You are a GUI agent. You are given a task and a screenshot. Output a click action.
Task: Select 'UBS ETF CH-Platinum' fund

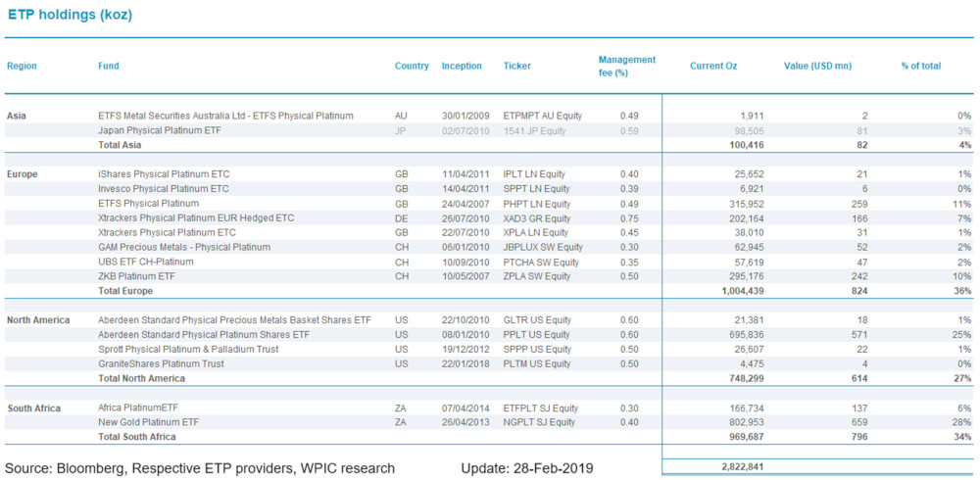(146, 262)
